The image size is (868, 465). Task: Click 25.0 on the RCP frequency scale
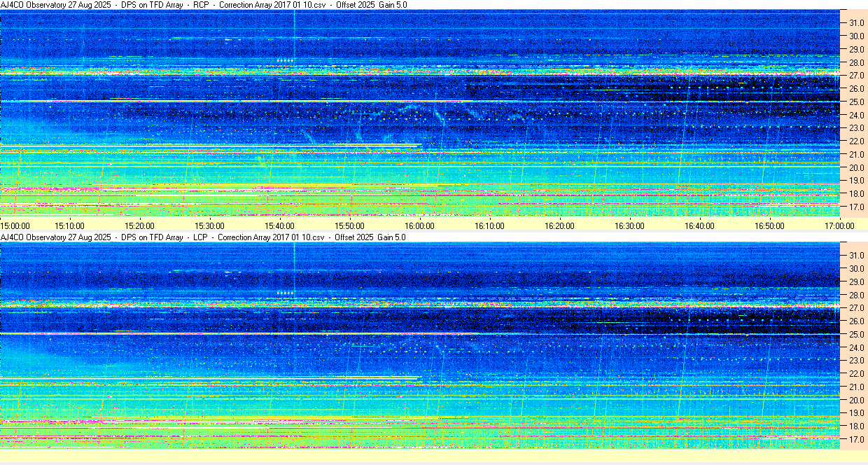coord(857,102)
